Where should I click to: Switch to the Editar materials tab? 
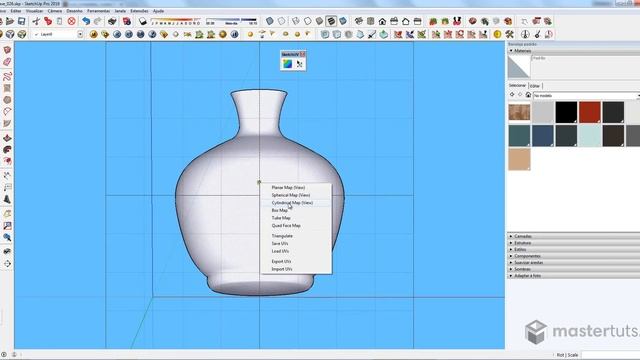pos(535,86)
